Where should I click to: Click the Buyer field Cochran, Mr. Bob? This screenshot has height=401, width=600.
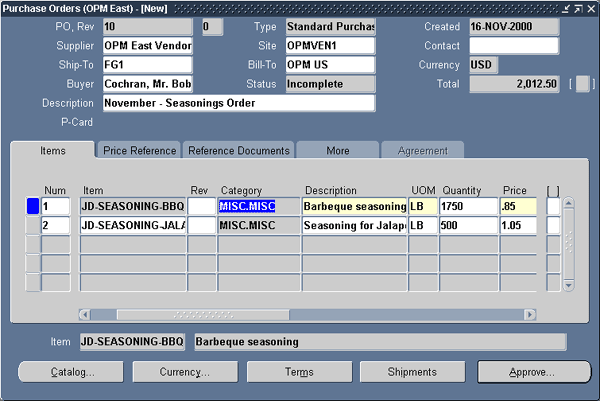(147, 84)
